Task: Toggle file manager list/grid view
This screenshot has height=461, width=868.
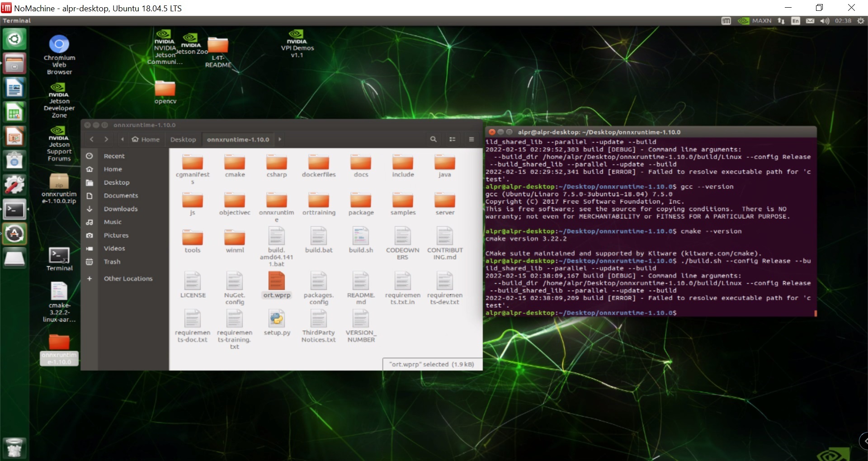Action: tap(452, 139)
